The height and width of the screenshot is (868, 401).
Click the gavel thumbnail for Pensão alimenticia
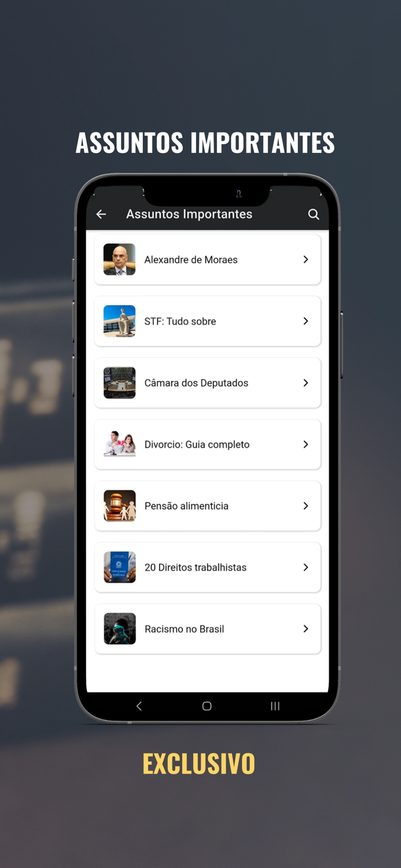tap(120, 506)
